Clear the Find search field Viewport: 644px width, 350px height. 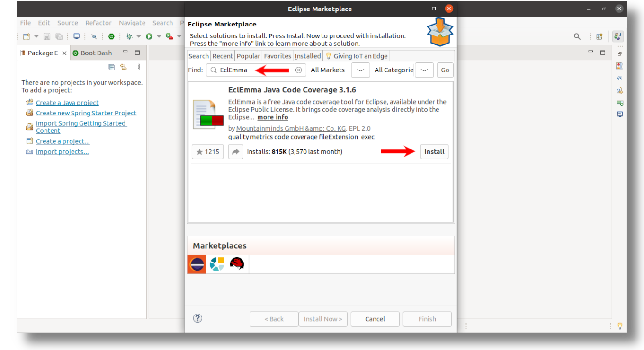coord(298,70)
